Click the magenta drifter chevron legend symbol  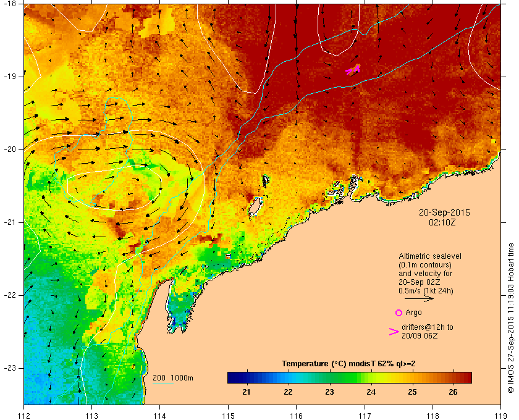pos(394,332)
